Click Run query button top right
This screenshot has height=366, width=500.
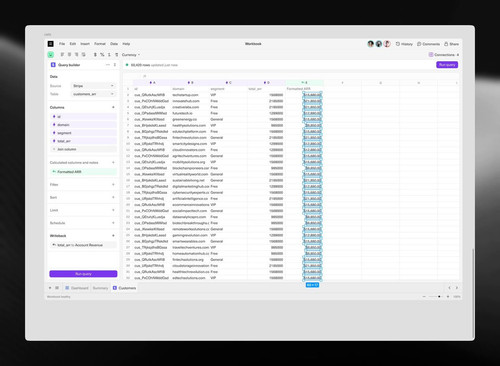(x=447, y=65)
